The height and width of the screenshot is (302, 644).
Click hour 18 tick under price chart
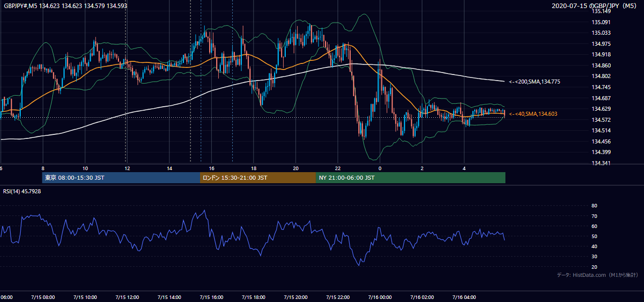(253, 169)
